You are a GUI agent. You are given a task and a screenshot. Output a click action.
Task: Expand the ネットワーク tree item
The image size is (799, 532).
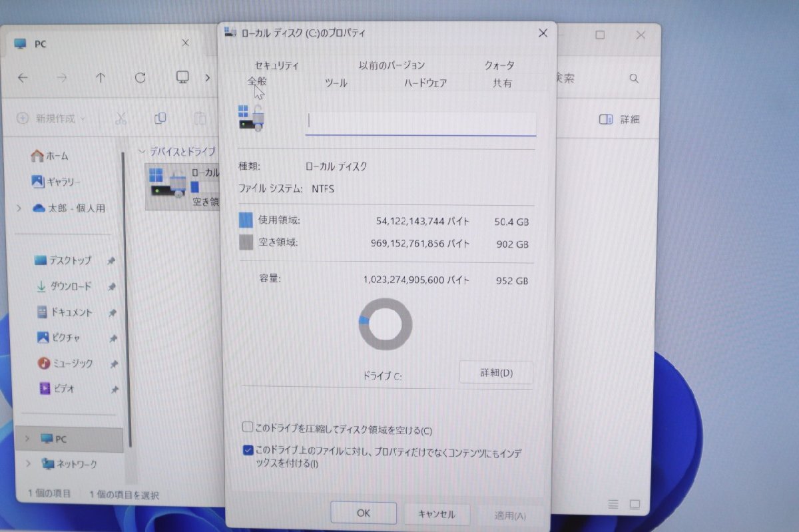point(27,464)
